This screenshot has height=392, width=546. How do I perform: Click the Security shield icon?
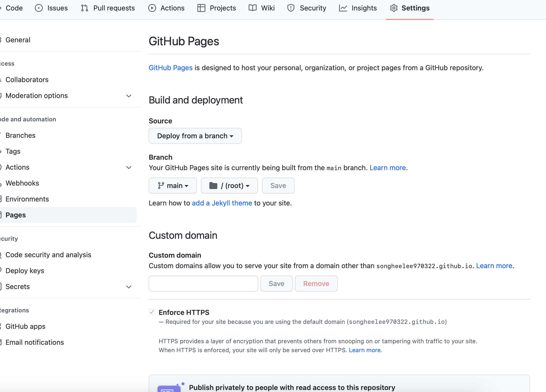point(291,8)
